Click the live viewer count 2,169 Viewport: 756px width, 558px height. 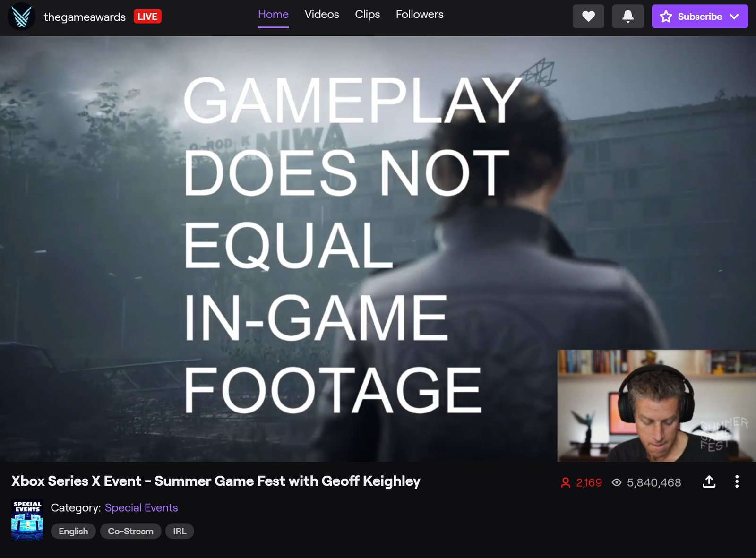point(589,482)
